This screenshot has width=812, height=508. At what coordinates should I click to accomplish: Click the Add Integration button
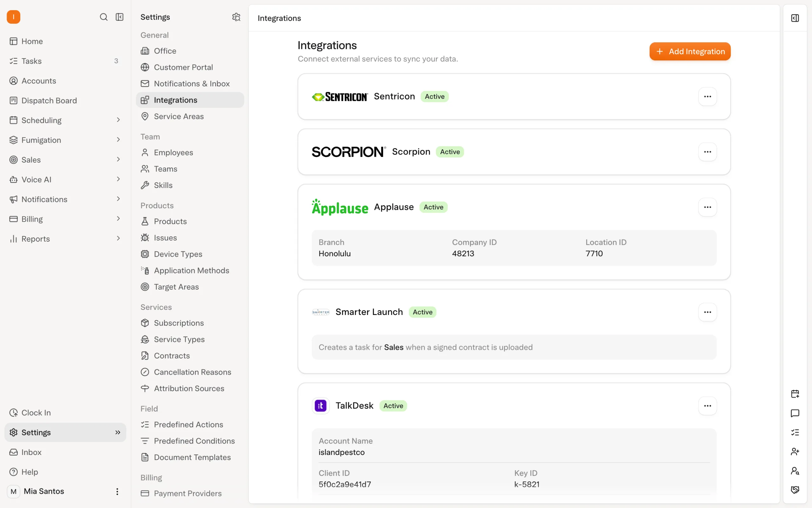(690, 51)
